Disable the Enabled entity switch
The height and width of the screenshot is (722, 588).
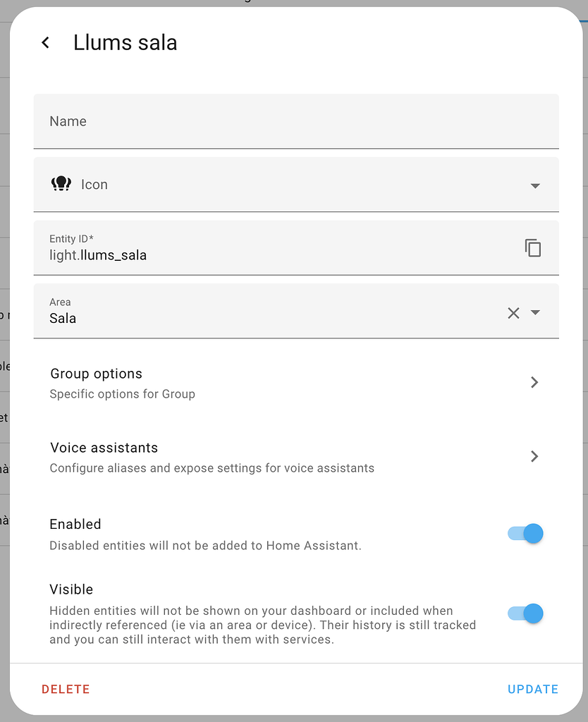[525, 534]
